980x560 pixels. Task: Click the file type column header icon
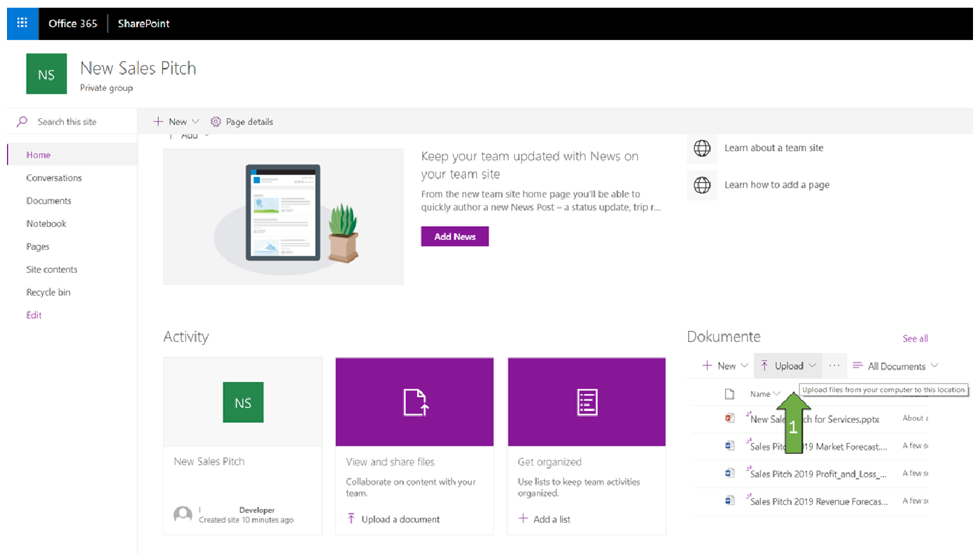(729, 394)
